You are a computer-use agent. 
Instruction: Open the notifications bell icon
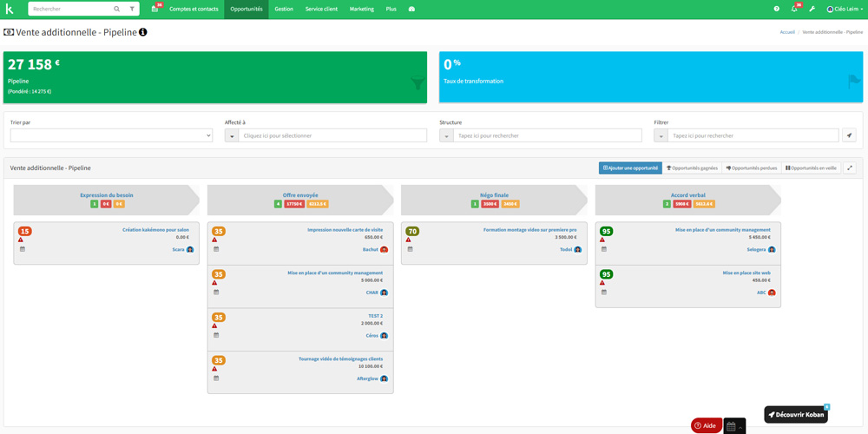793,9
